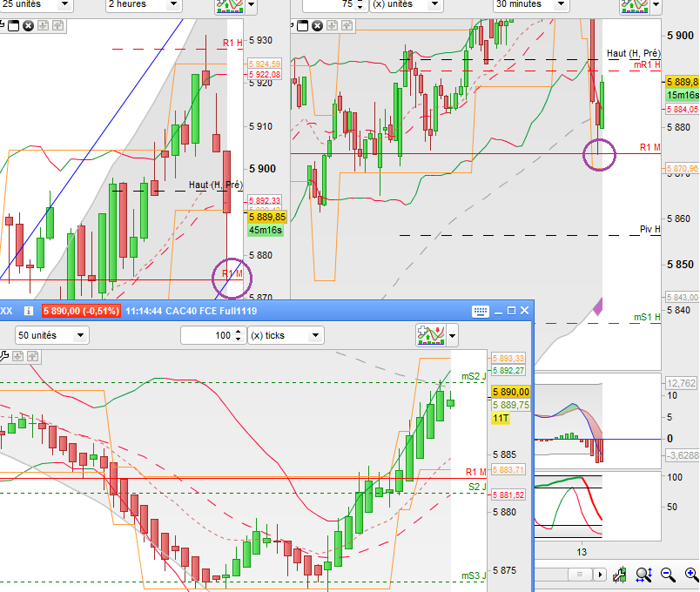The image size is (700, 592).
Task: Maximize window icon in 2 heures chart
Action: click(x=14, y=26)
